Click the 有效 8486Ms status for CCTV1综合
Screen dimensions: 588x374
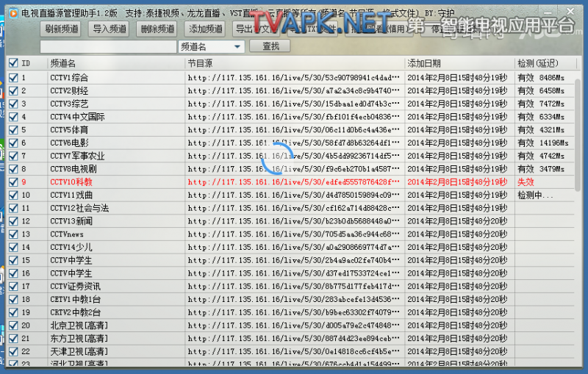coord(541,78)
